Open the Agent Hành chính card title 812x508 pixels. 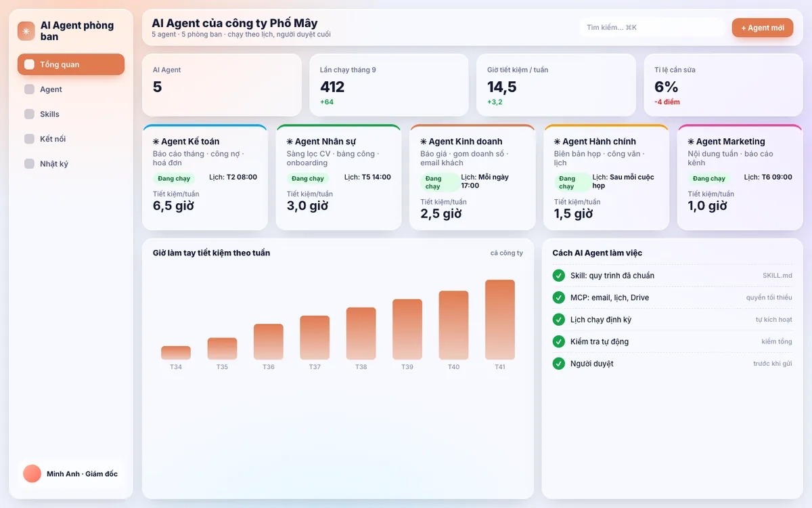click(595, 142)
